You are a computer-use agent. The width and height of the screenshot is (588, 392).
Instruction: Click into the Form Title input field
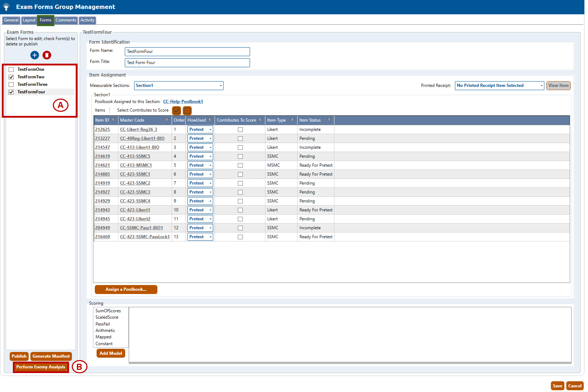coord(187,63)
